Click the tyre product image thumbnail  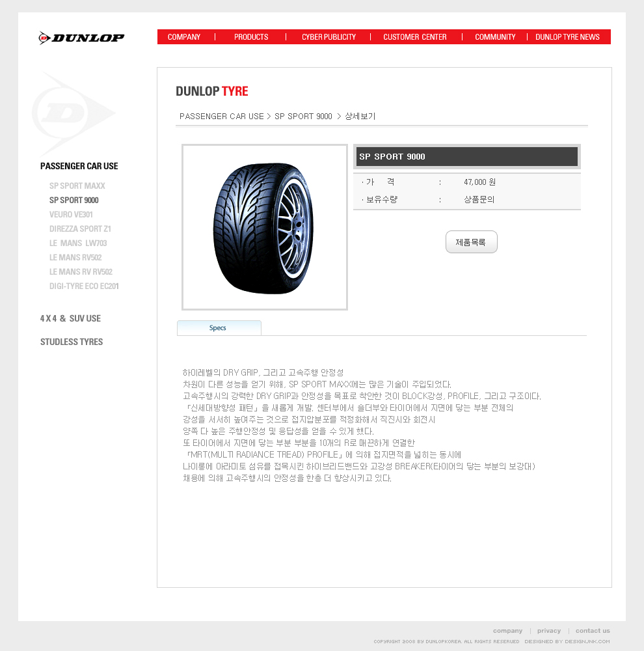[x=265, y=227]
